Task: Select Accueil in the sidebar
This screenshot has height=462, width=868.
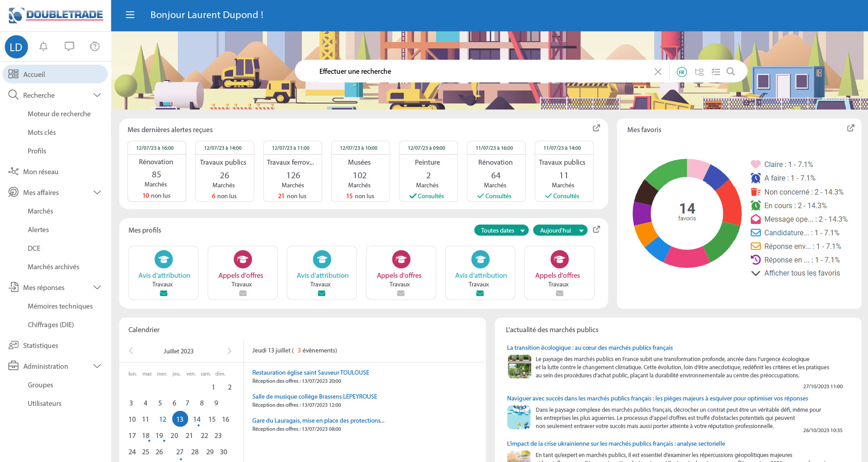Action: (55, 74)
